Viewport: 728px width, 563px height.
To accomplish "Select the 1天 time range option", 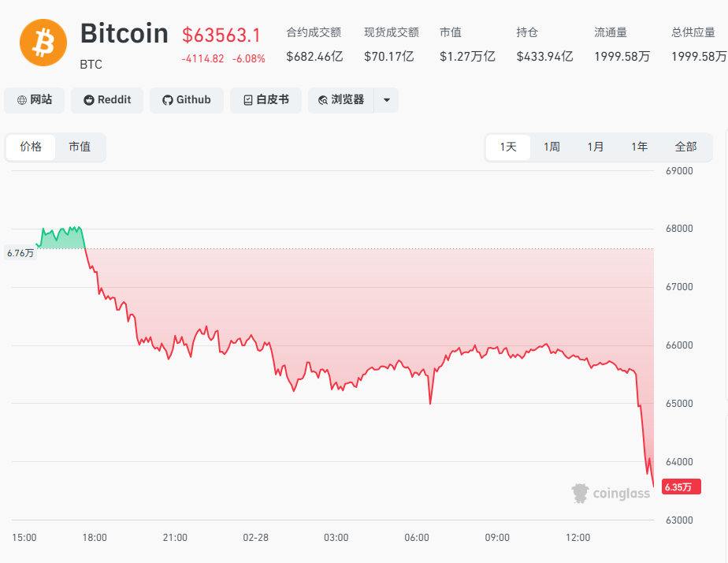I will tap(508, 147).
